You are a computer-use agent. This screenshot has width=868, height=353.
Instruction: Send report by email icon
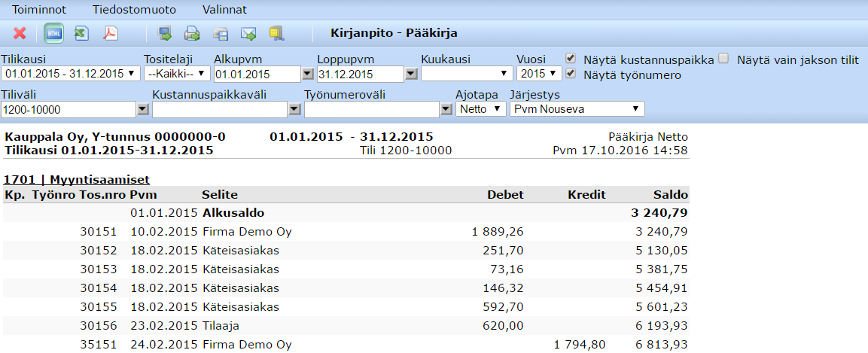[x=248, y=33]
